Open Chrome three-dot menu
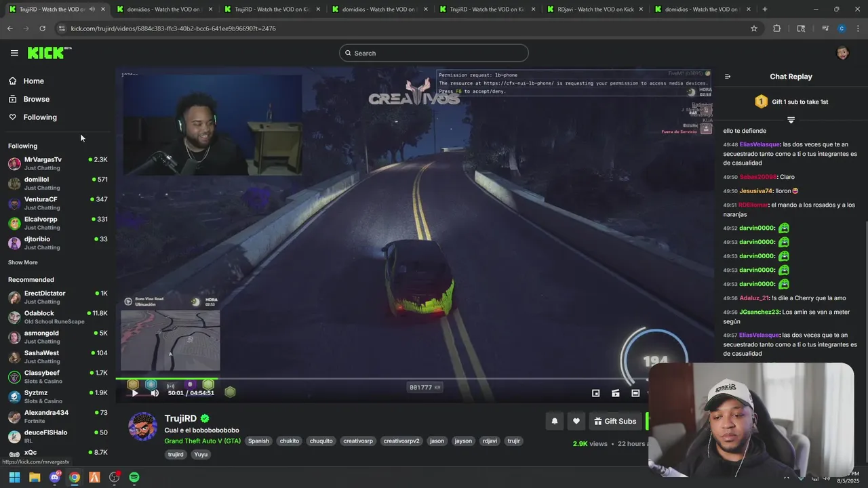 pyautogui.click(x=859, y=28)
